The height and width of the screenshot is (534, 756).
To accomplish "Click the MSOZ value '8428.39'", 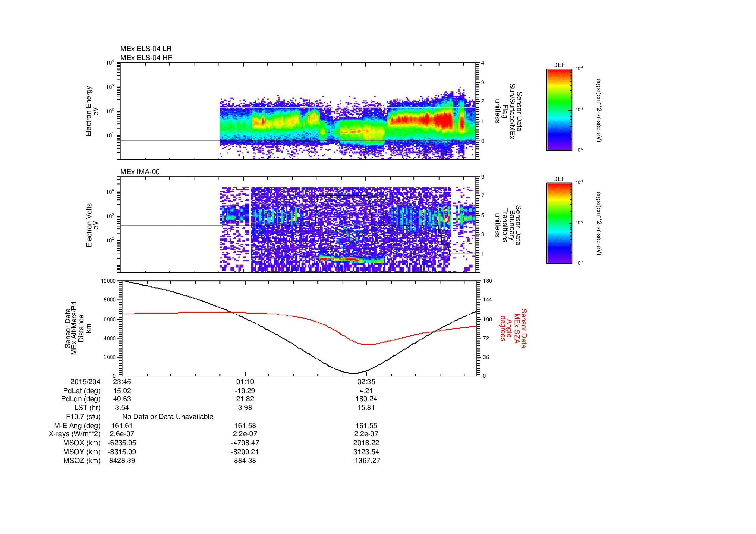I will [122, 461].
